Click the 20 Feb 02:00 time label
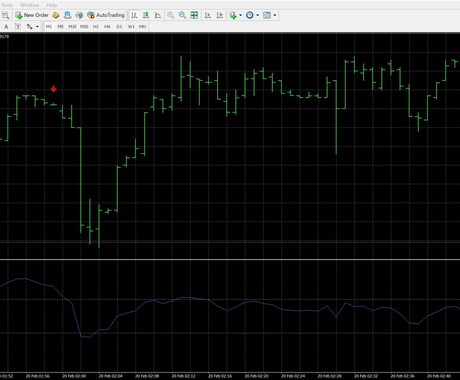This screenshot has height=380, width=460. 74,376
